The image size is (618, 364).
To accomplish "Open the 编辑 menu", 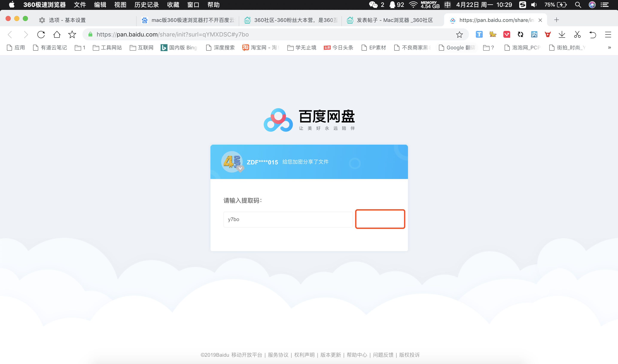I will point(100,5).
